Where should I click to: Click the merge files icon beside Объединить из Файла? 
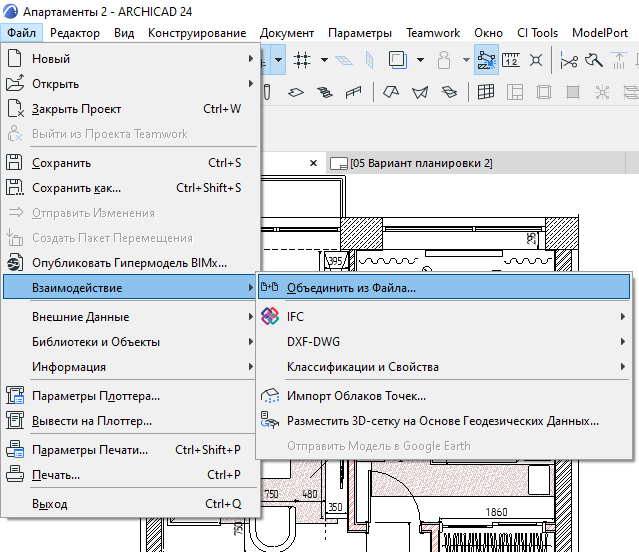pos(269,287)
